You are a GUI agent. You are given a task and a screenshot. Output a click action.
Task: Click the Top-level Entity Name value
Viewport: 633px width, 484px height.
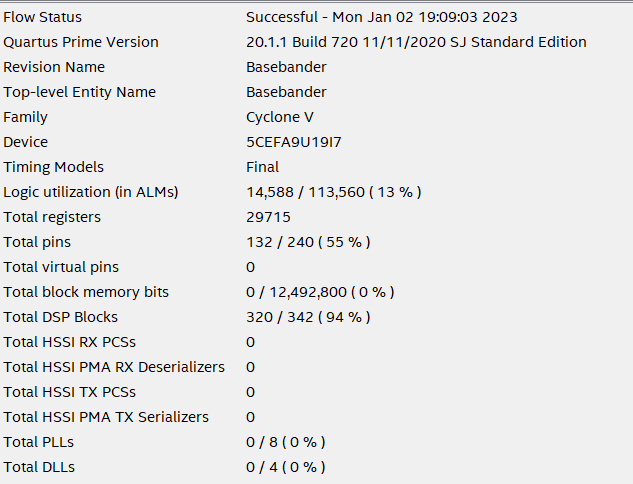(x=286, y=92)
